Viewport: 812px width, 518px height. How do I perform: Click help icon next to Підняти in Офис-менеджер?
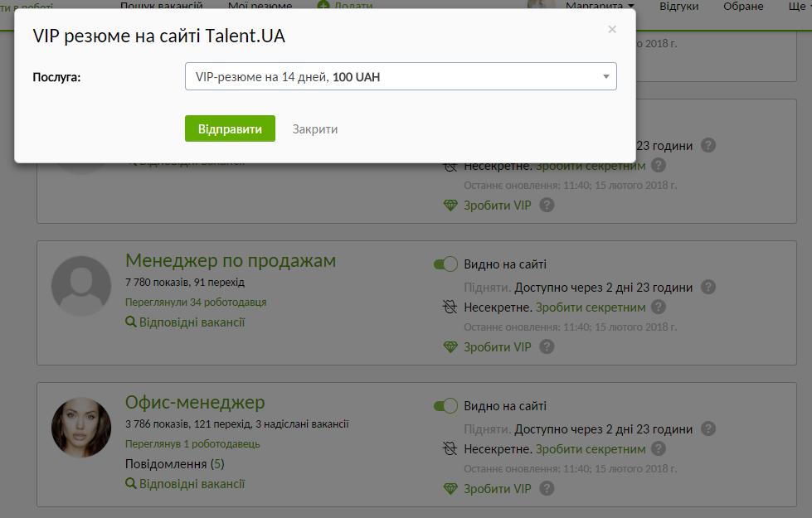pyautogui.click(x=708, y=428)
